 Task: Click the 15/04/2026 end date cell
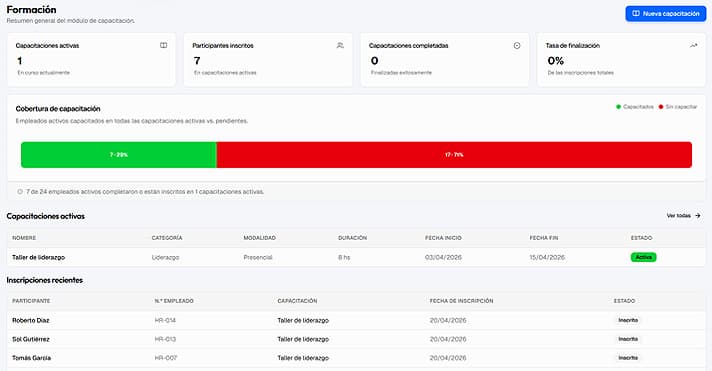point(547,257)
